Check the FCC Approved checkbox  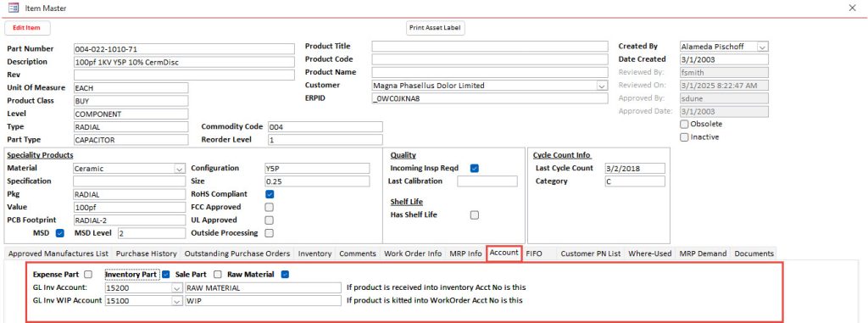tap(270, 207)
